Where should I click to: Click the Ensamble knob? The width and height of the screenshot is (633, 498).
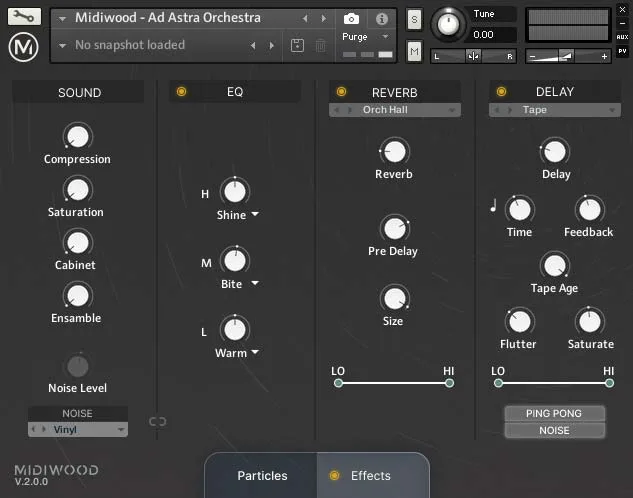pyautogui.click(x=78, y=295)
